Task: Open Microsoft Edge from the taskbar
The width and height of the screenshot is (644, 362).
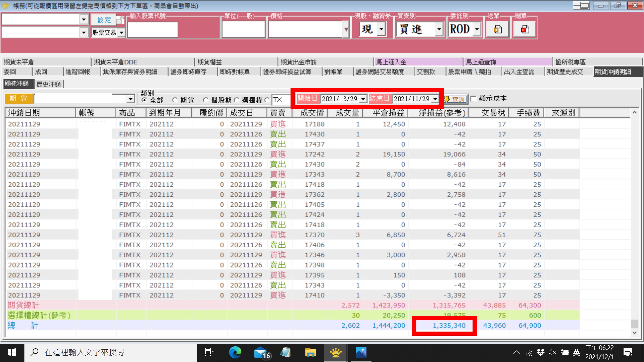Action: coord(235,352)
